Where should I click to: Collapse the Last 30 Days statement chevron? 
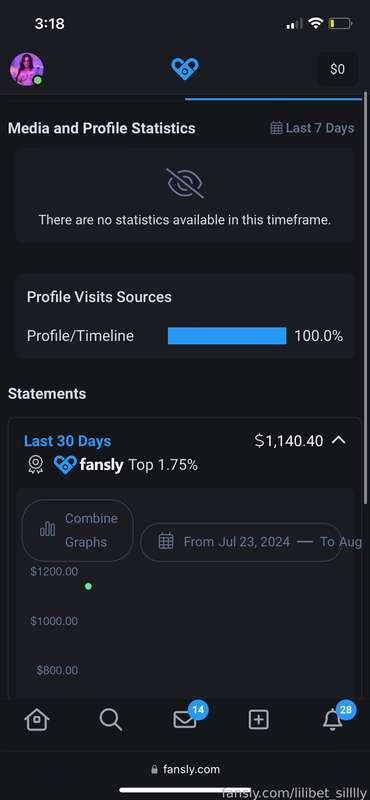point(339,440)
